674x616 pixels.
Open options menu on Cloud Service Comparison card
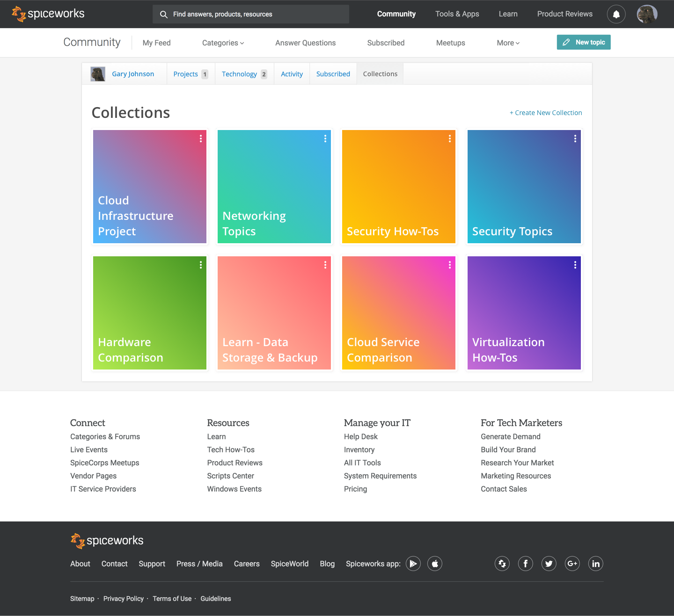(x=450, y=265)
